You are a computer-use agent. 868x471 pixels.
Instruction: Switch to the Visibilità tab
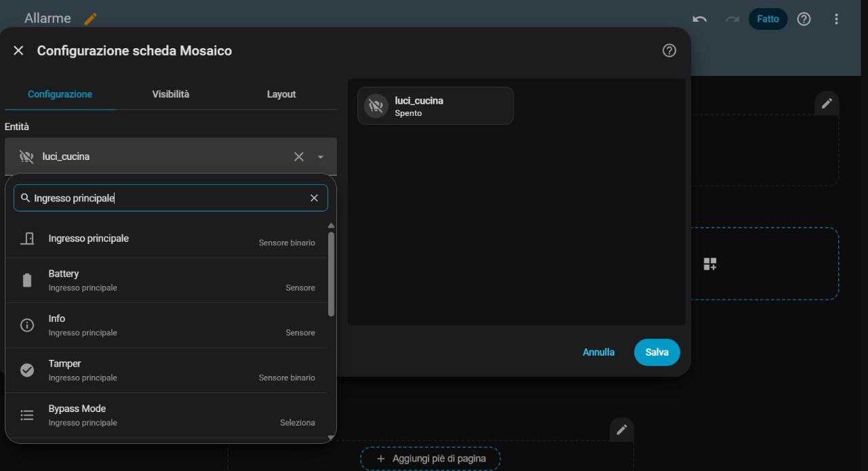171,94
